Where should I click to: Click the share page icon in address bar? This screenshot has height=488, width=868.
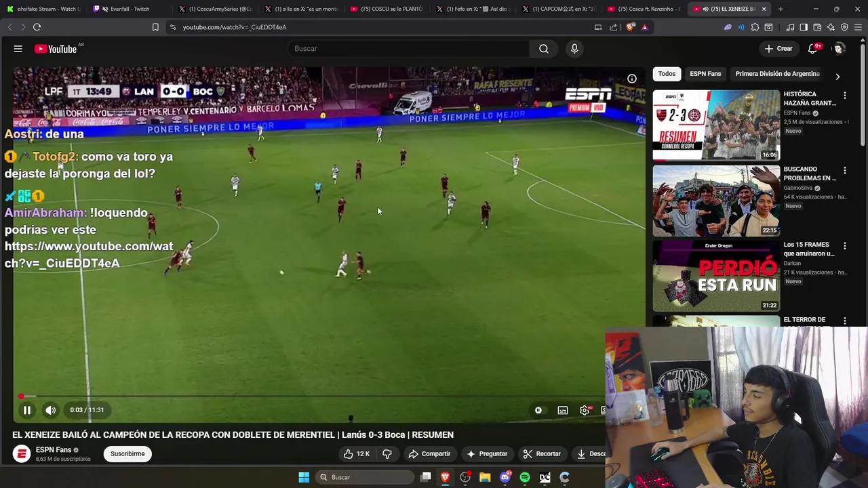click(614, 27)
